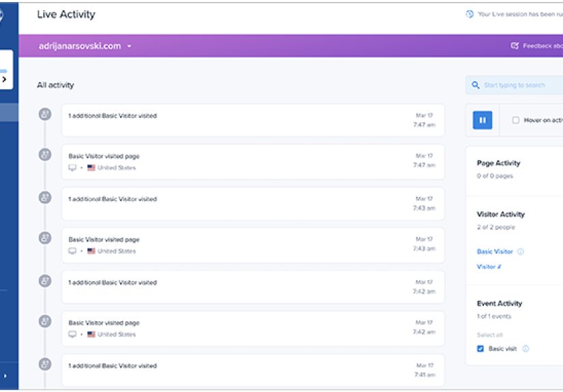Screen dimensions: 563x392
Task: Click the visitor avatar for 7:47 am page visit
Action: pos(45,155)
